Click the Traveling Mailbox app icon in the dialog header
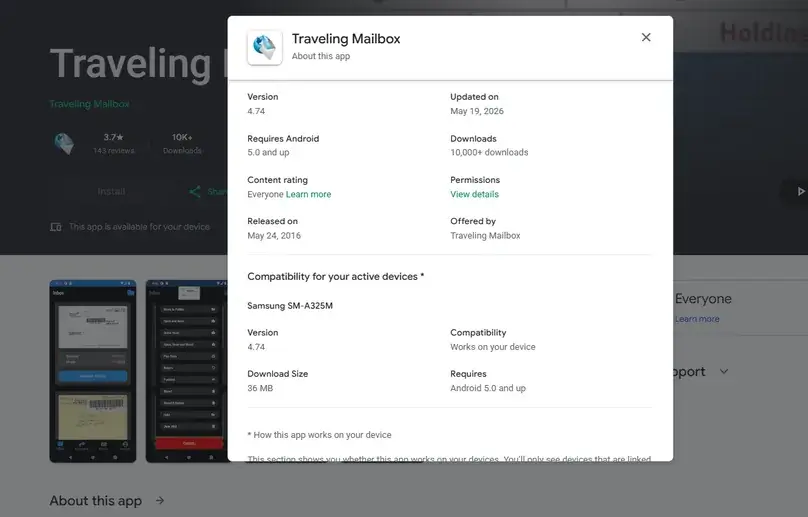Screen dimensions: 808x517 coord(264,47)
